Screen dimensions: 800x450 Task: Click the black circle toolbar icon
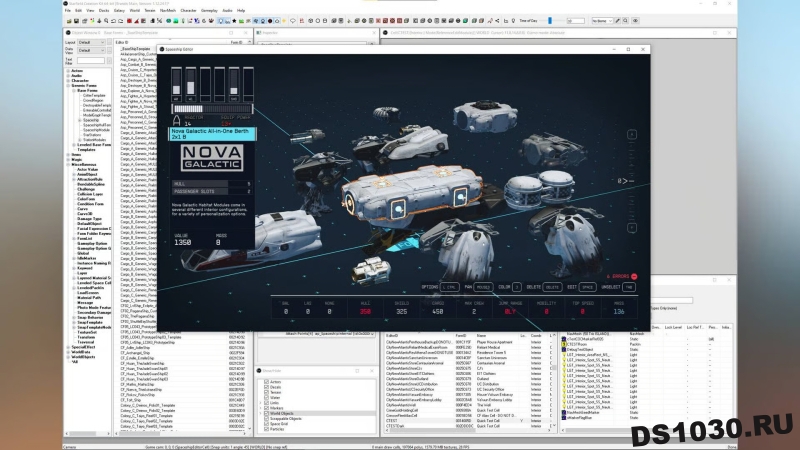tap(270, 21)
